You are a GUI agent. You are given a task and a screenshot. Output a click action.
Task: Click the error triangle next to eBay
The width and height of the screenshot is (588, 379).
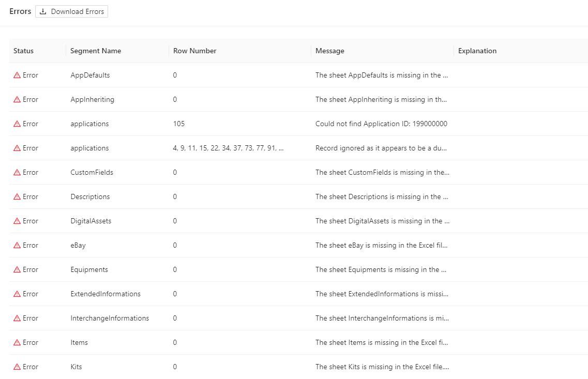tap(17, 245)
